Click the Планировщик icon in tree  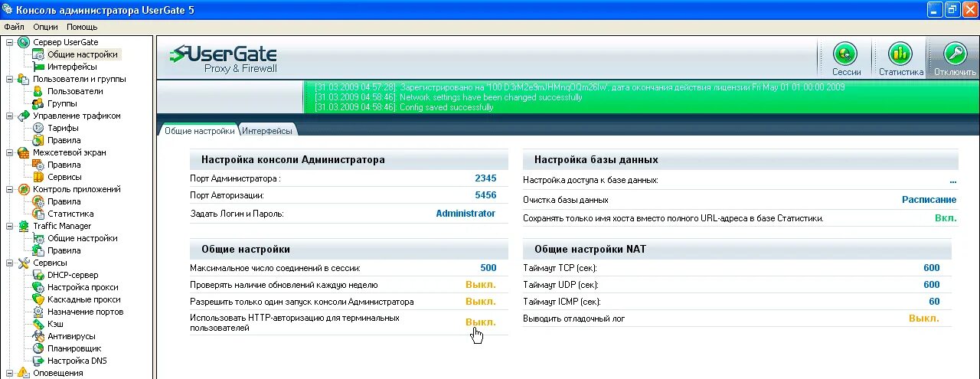(38, 348)
